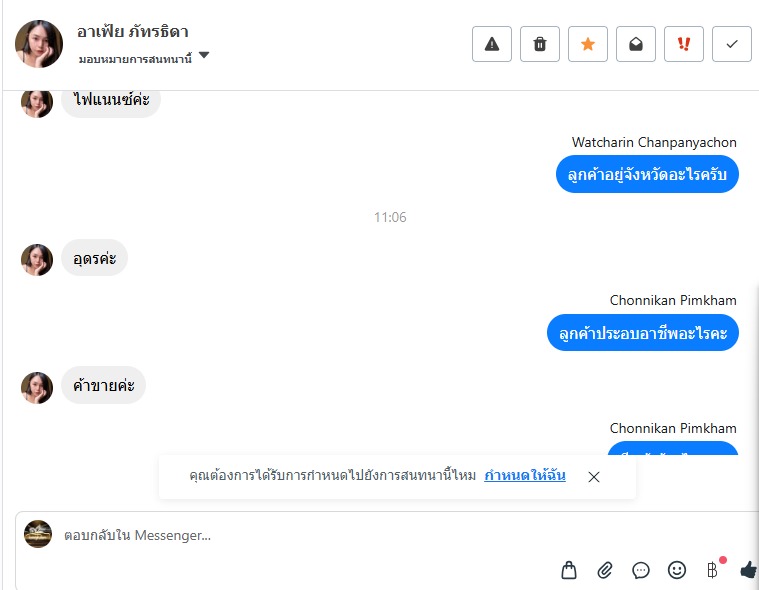Dismiss the assignment prompt with X
The height and width of the screenshot is (590, 759).
click(594, 477)
